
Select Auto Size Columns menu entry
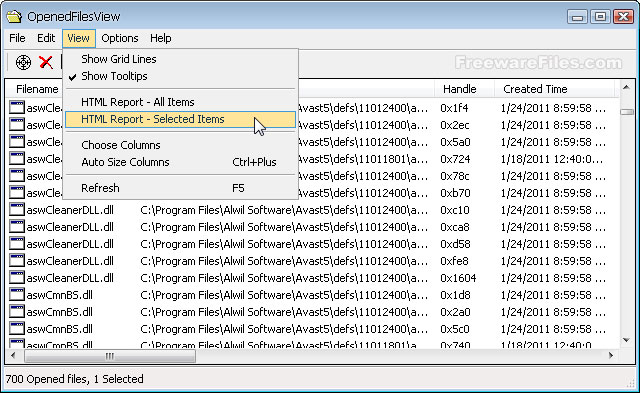(180, 162)
